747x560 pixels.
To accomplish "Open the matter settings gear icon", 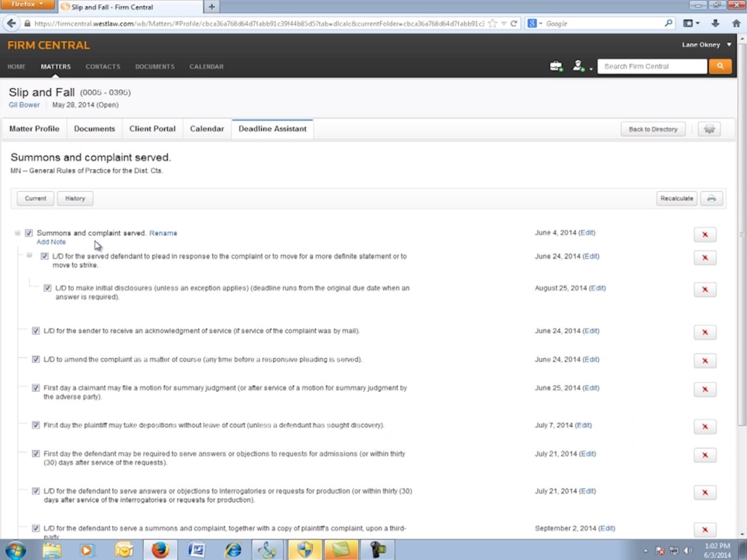I will click(709, 129).
